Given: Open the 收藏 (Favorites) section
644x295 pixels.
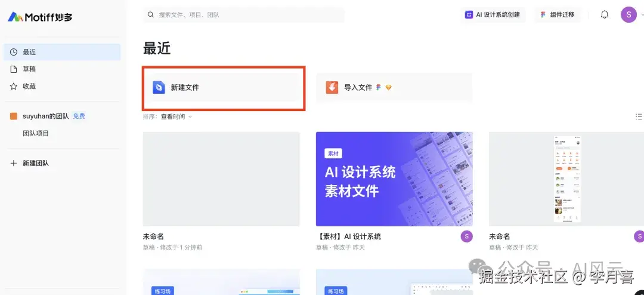Looking at the screenshot, I should pyautogui.click(x=62, y=87).
